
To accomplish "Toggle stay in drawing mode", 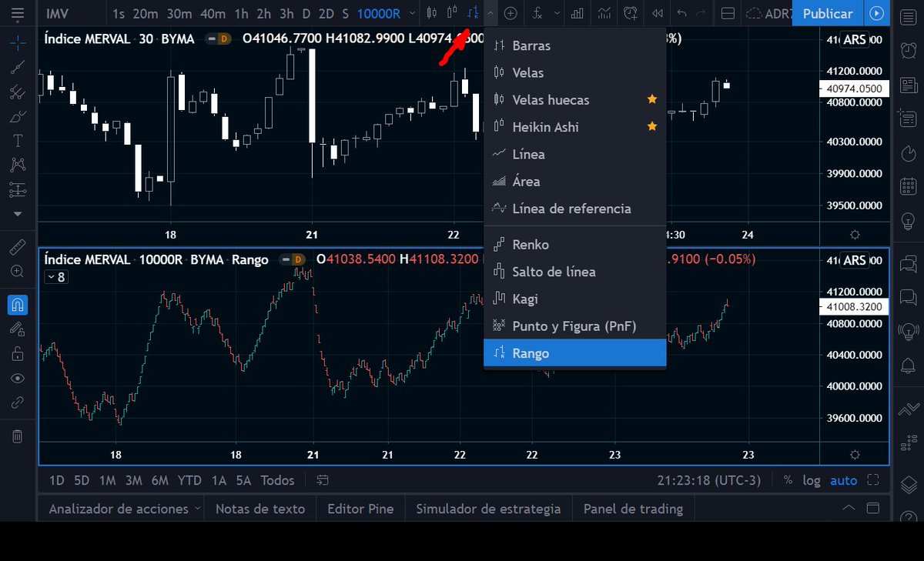I will 17,329.
